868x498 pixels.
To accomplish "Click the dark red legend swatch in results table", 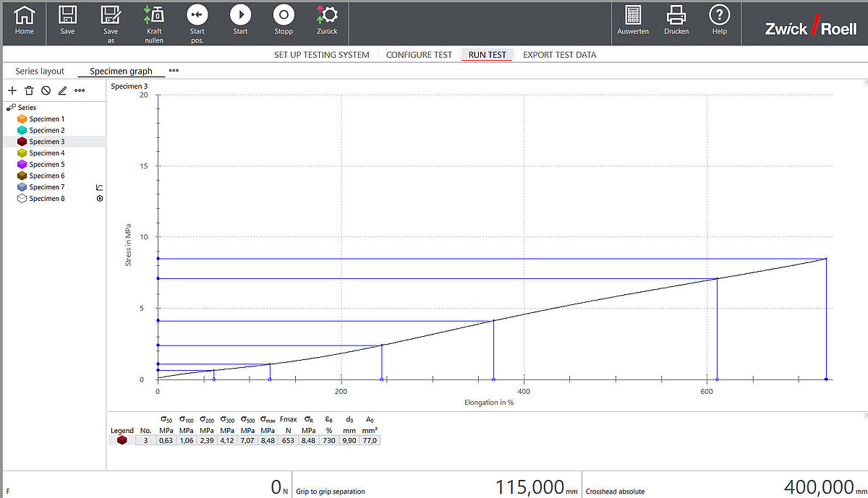I will [x=122, y=439].
